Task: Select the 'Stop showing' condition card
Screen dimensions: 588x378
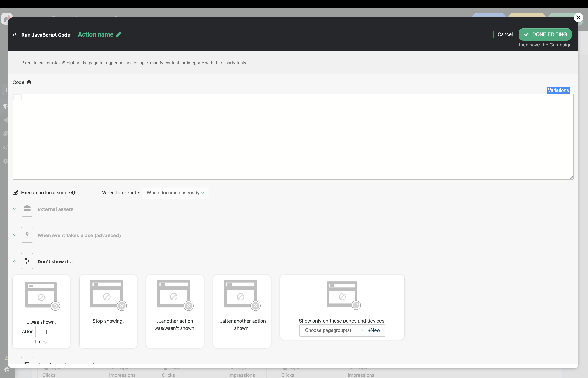Action: click(108, 311)
